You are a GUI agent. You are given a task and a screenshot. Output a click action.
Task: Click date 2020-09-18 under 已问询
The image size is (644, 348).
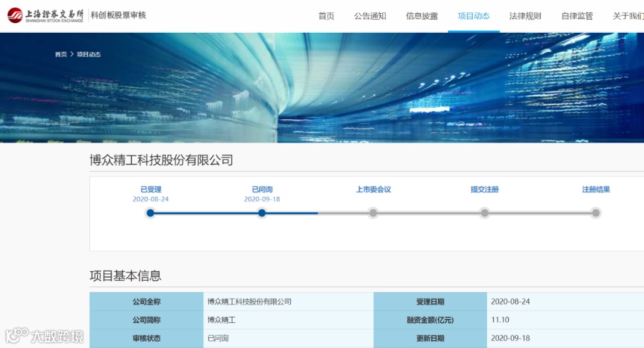[262, 199]
